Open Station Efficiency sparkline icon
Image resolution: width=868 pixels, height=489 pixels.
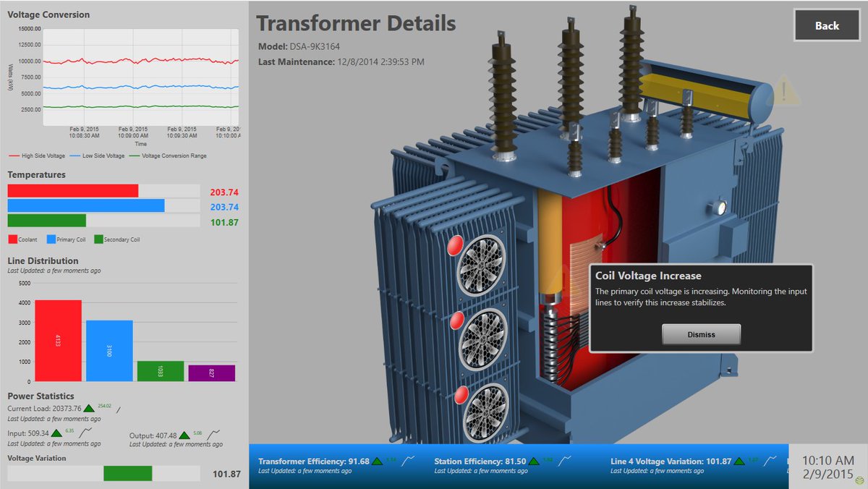pyautogui.click(x=565, y=460)
